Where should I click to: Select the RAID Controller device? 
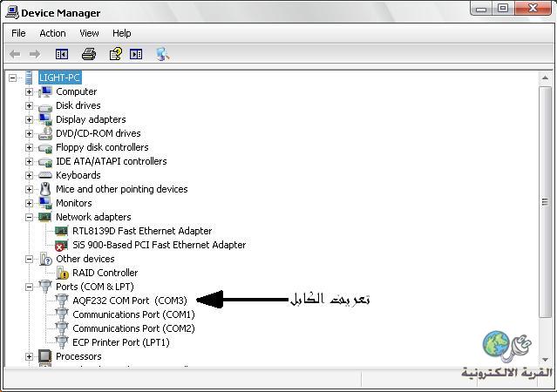point(105,273)
